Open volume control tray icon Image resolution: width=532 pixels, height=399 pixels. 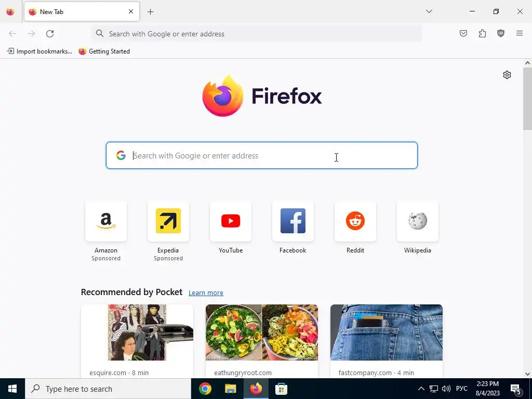[x=446, y=389]
